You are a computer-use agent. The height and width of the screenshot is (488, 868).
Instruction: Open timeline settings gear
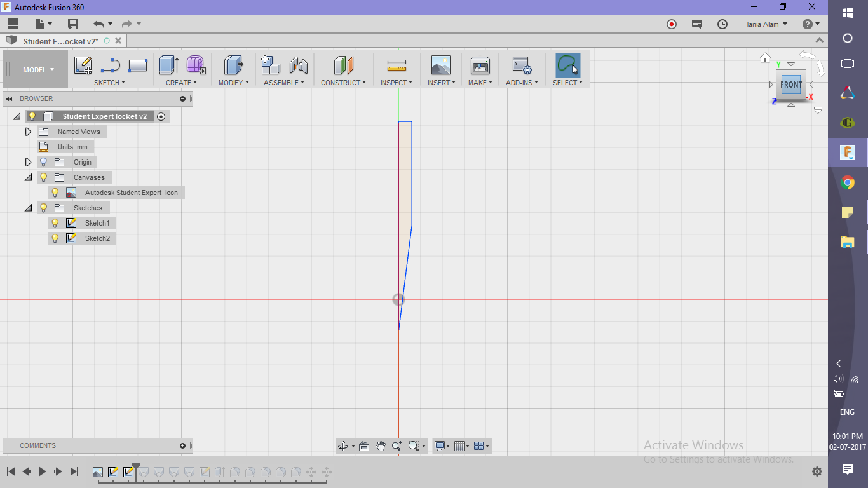(817, 471)
